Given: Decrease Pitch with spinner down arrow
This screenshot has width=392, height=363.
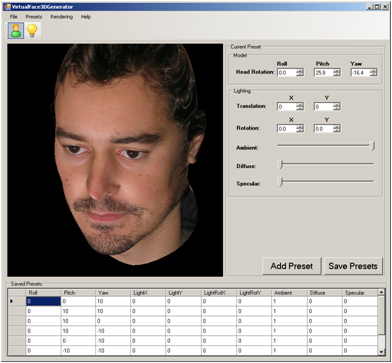Looking at the screenshot, I should (x=337, y=74).
